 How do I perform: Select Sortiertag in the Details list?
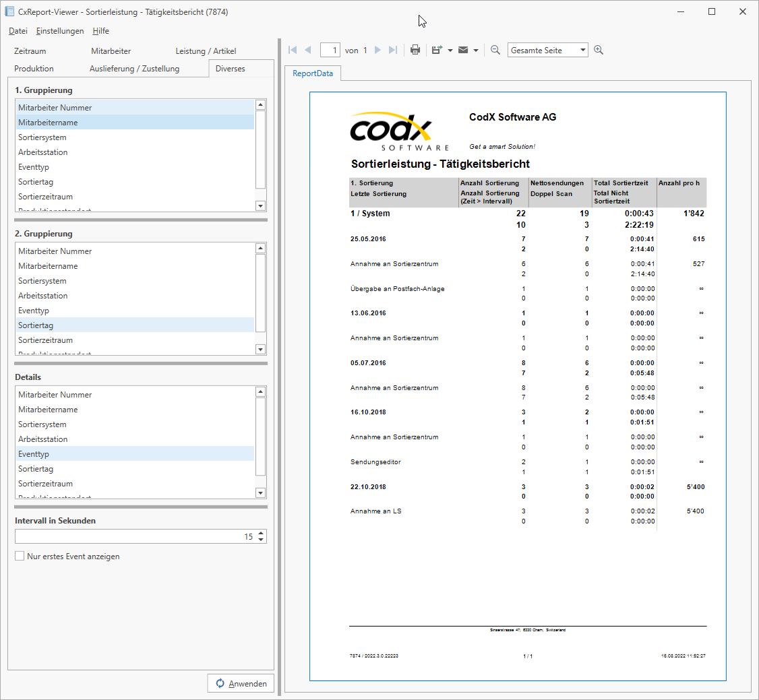135,469
